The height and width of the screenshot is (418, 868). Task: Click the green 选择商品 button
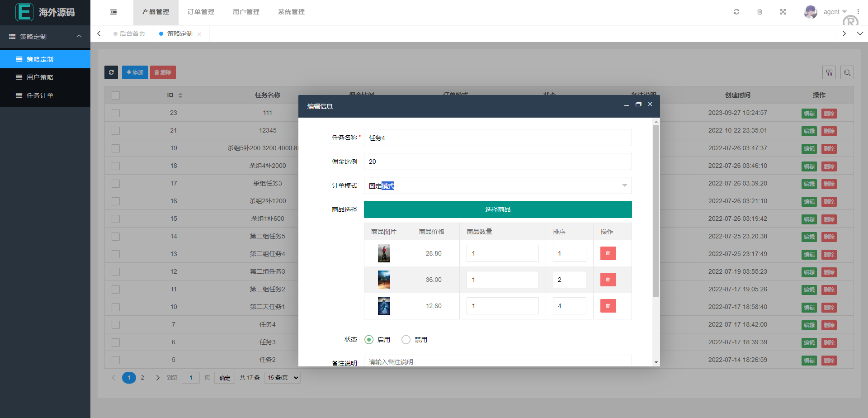click(x=497, y=209)
